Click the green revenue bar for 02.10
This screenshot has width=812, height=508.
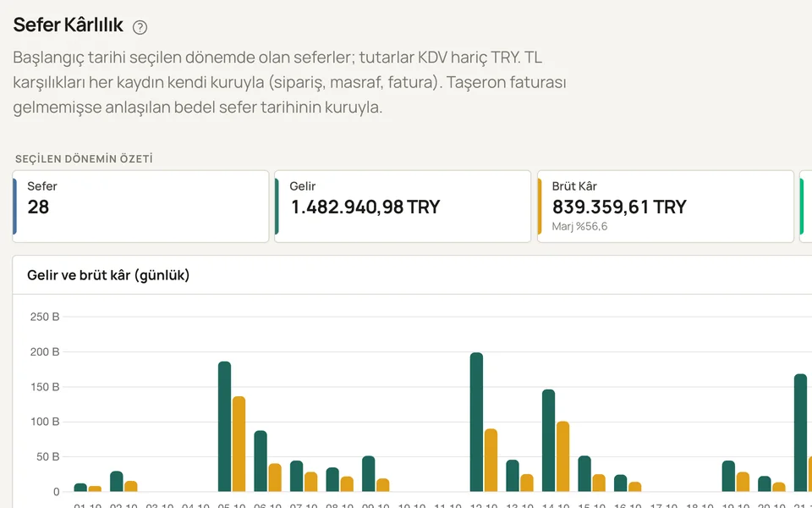pyautogui.click(x=117, y=481)
